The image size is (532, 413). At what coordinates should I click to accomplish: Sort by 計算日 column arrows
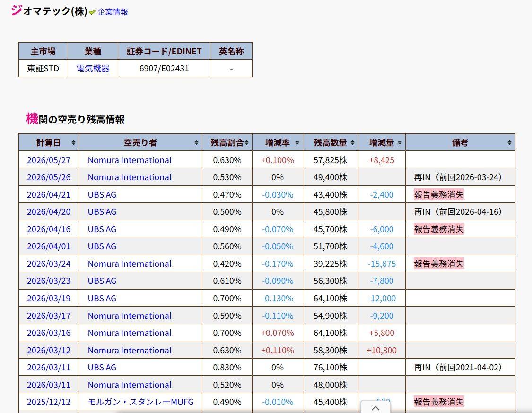point(73,142)
